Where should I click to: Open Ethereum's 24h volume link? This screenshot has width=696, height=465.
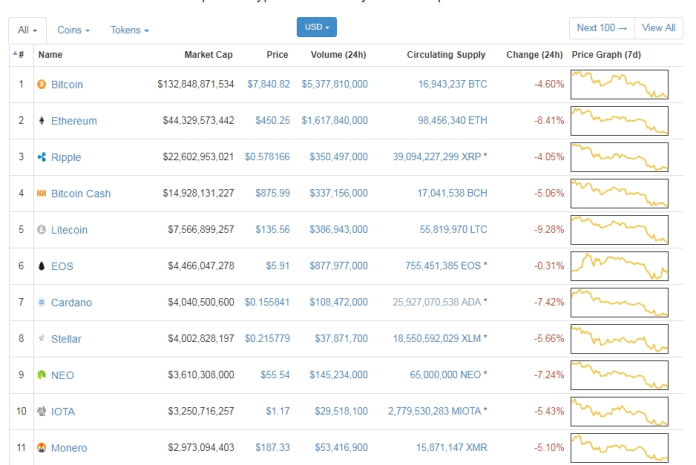(334, 121)
